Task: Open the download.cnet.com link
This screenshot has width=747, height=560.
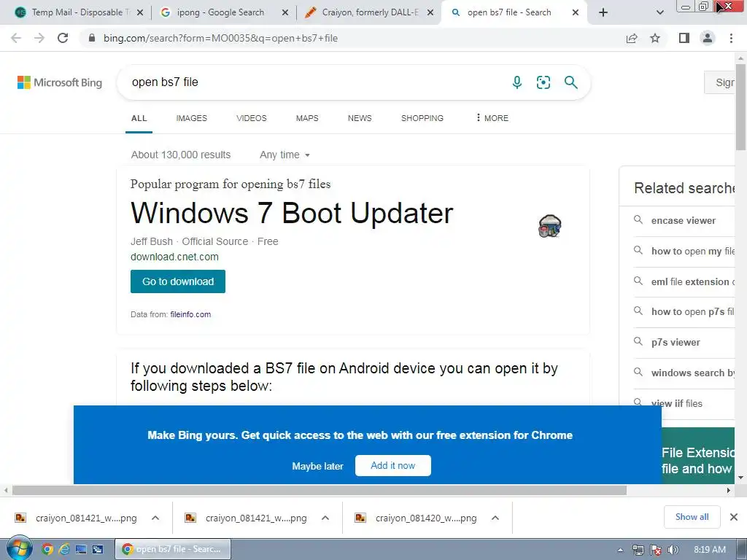Action: tap(174, 257)
